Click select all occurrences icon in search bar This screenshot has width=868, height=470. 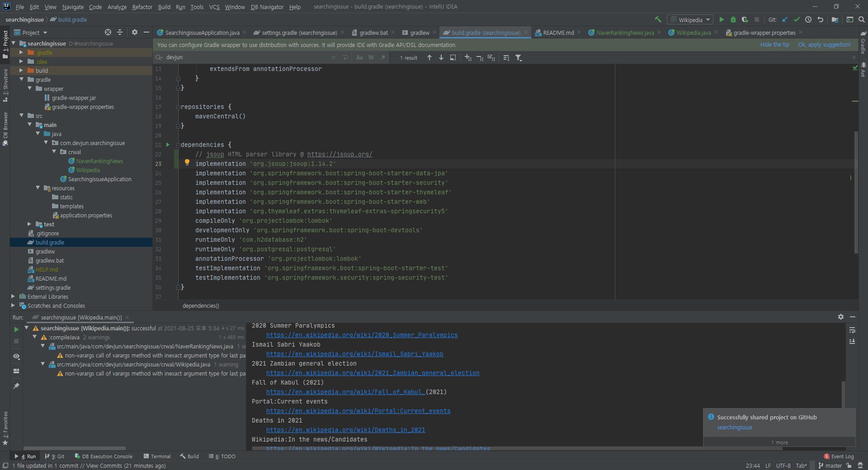tap(491, 57)
